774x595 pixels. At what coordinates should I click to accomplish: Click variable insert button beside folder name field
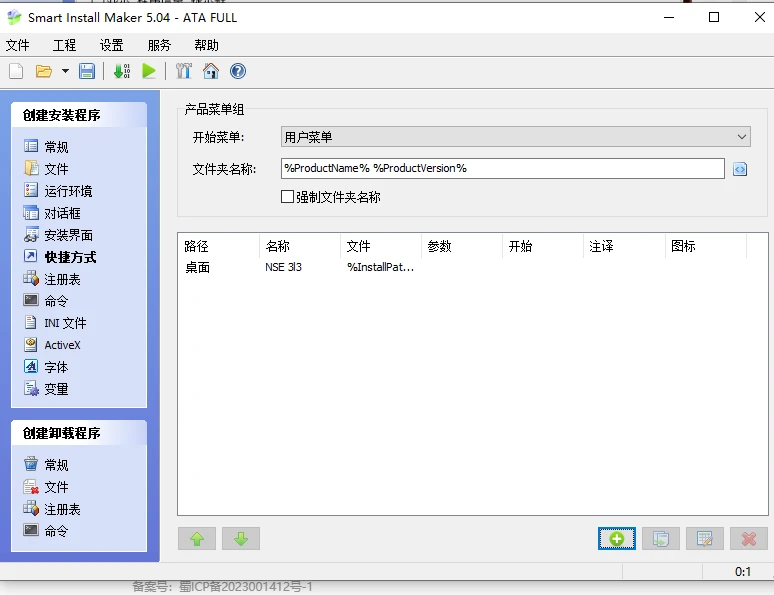[740, 169]
